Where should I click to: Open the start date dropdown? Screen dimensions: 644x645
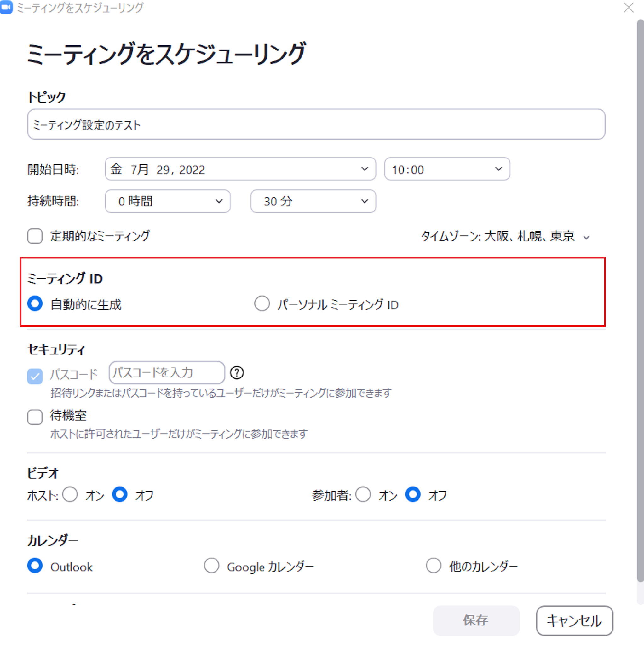click(240, 169)
